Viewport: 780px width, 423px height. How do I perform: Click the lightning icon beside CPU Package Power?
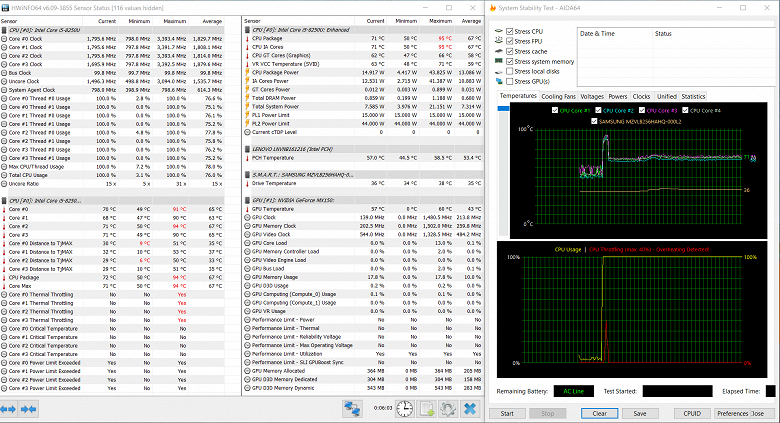coord(247,73)
